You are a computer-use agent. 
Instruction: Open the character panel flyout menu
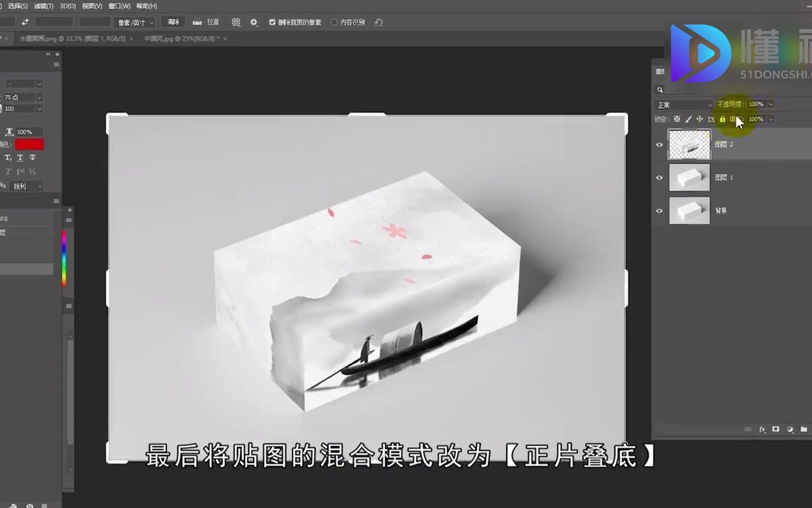[x=56, y=64]
